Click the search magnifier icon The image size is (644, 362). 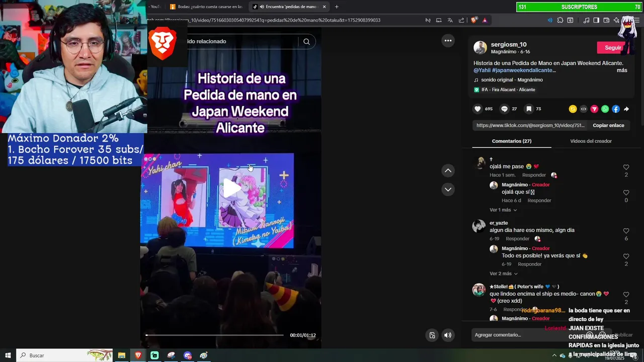(x=306, y=41)
